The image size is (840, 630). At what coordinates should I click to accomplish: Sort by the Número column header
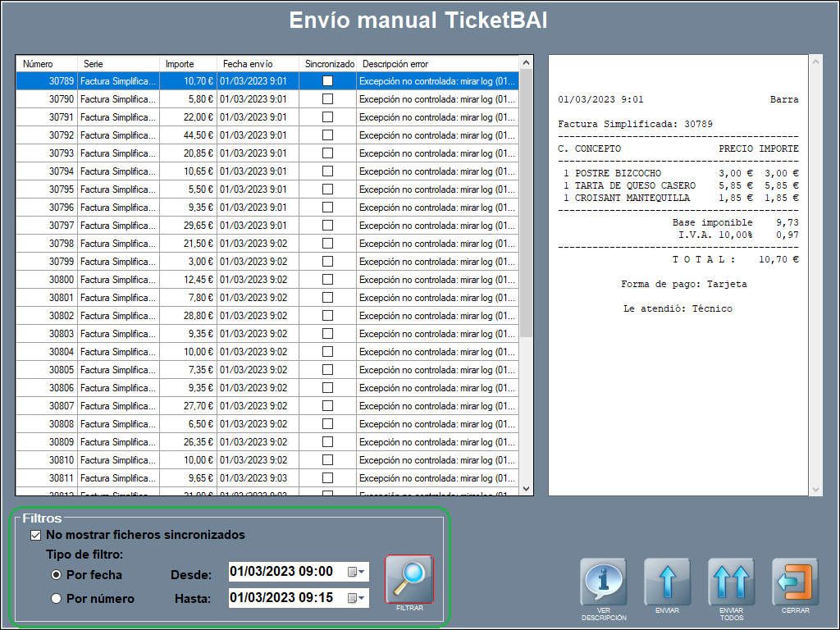click(x=47, y=64)
